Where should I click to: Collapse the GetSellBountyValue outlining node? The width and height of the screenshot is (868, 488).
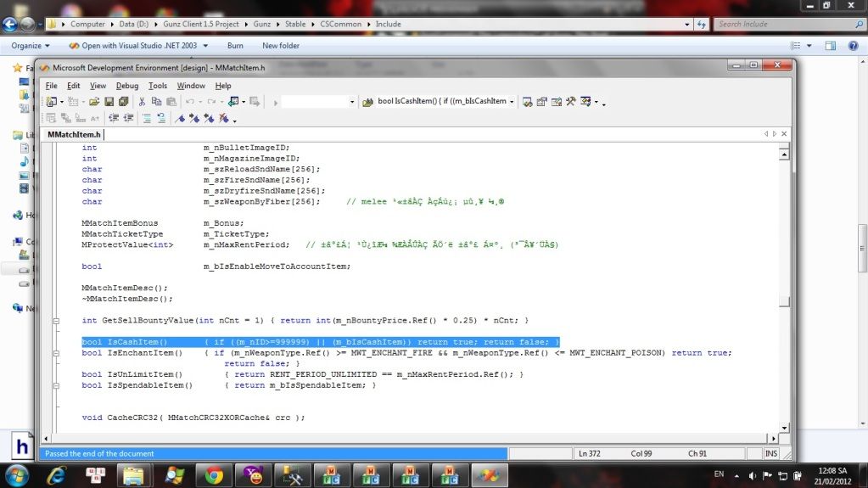click(x=56, y=321)
